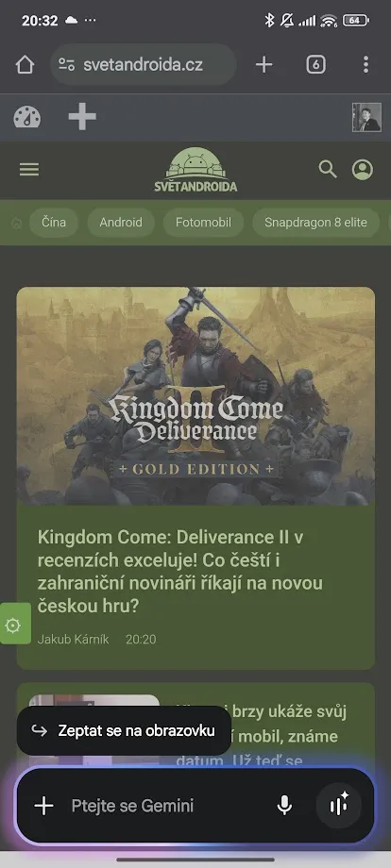Focus the Ptejte se Gemini input field
The image size is (391, 868).
[x=166, y=806]
